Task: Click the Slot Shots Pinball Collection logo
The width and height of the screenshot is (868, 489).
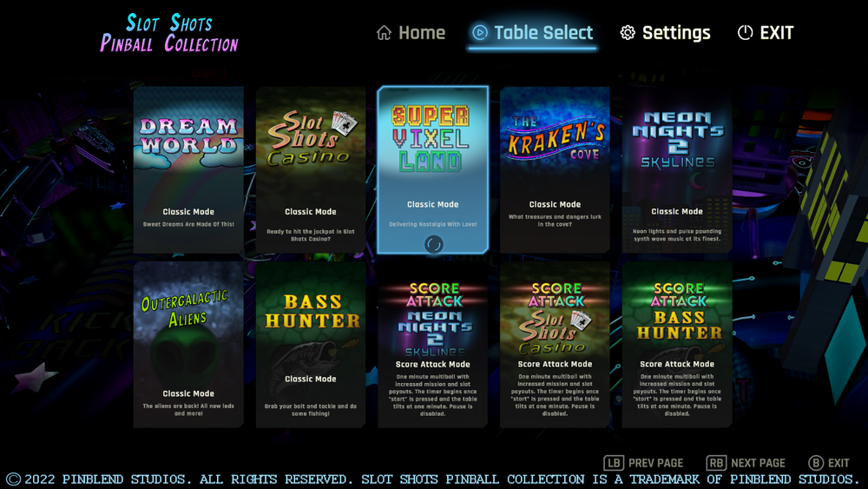Action: (169, 33)
